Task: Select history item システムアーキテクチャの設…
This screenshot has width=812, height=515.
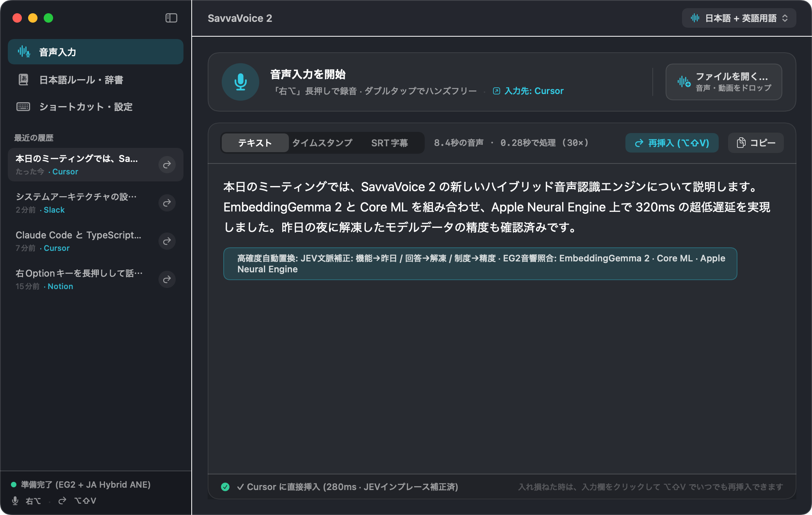Action: coord(96,203)
